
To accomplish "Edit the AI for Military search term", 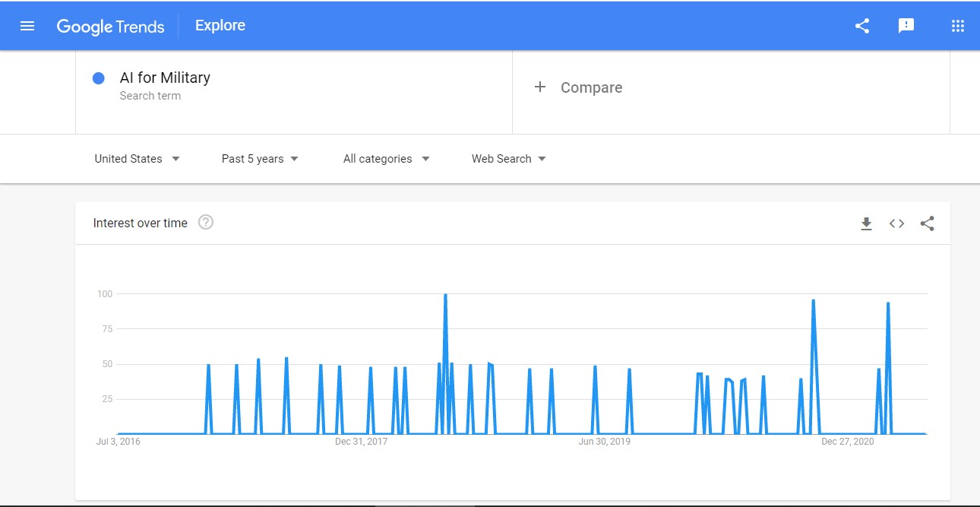I will coord(165,78).
